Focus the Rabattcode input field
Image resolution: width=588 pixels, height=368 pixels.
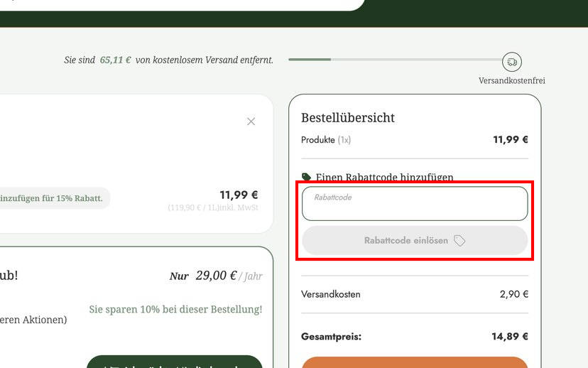coord(415,203)
